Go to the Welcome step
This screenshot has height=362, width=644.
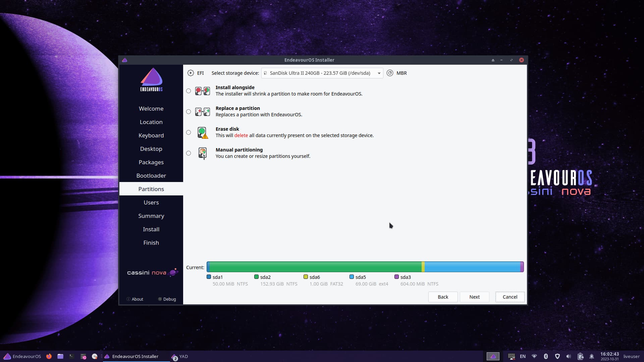151,109
